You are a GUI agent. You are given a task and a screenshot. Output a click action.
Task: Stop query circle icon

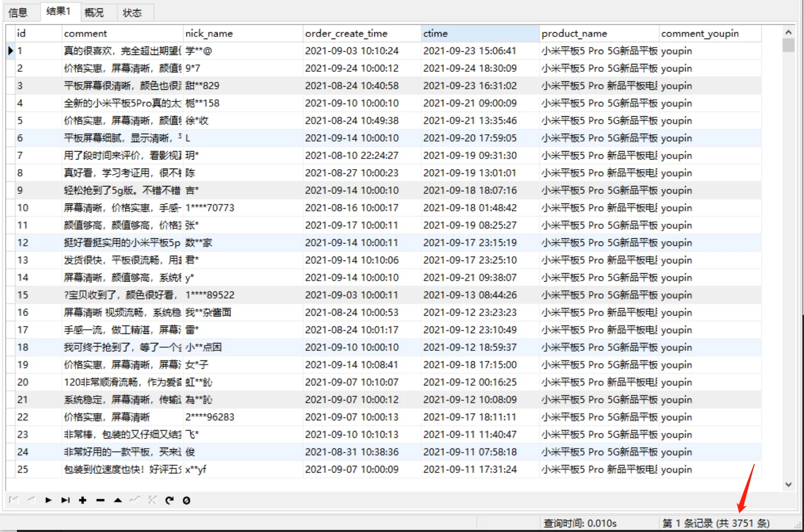click(x=187, y=500)
